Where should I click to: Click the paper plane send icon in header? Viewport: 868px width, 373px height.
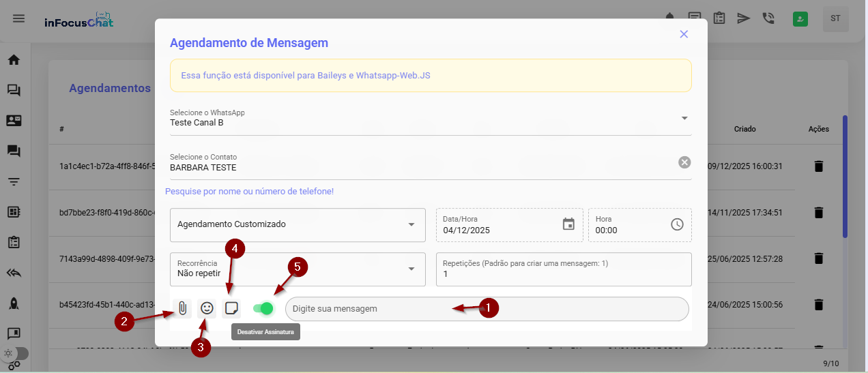click(744, 18)
